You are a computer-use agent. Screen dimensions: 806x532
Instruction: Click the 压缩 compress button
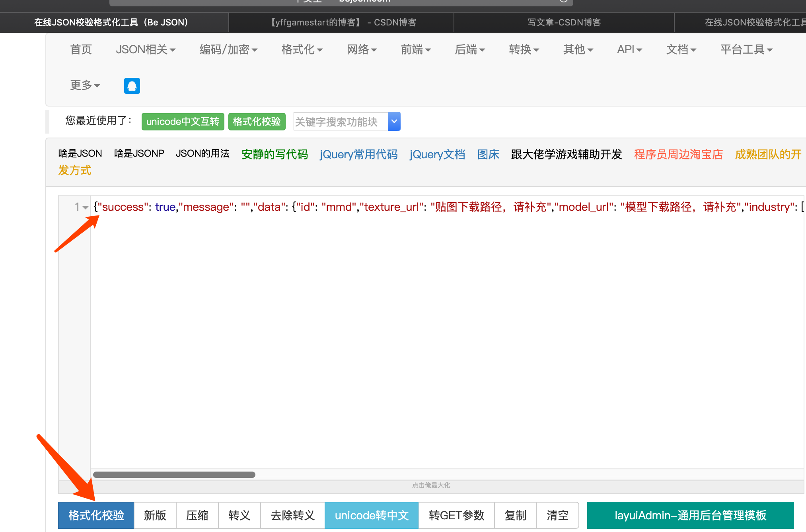[197, 515]
